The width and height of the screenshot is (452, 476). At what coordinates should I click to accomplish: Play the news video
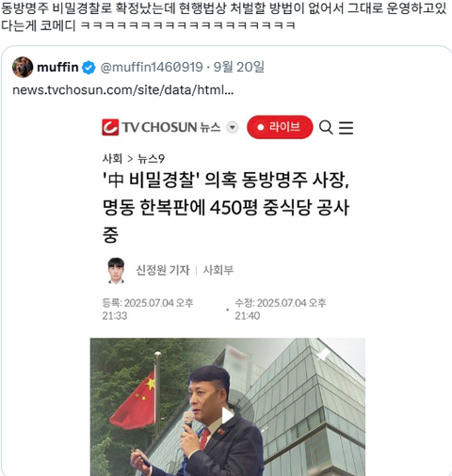click(228, 416)
